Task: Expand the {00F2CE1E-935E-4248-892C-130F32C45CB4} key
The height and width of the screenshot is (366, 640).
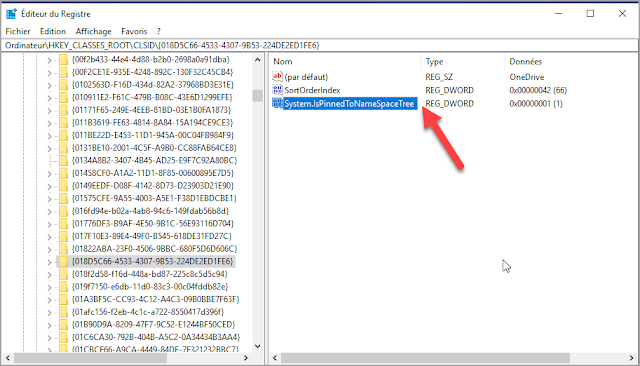Action: 49,73
